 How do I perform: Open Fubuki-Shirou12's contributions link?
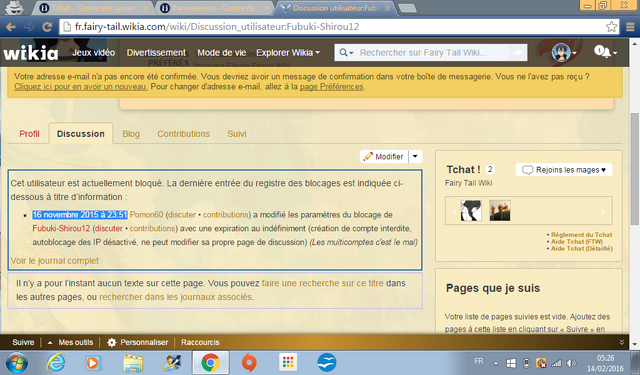tap(152, 229)
